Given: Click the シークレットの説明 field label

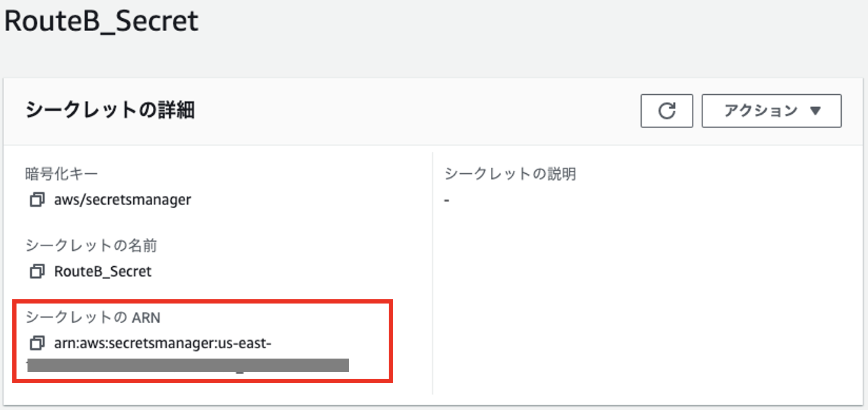Looking at the screenshot, I should pyautogui.click(x=510, y=174).
